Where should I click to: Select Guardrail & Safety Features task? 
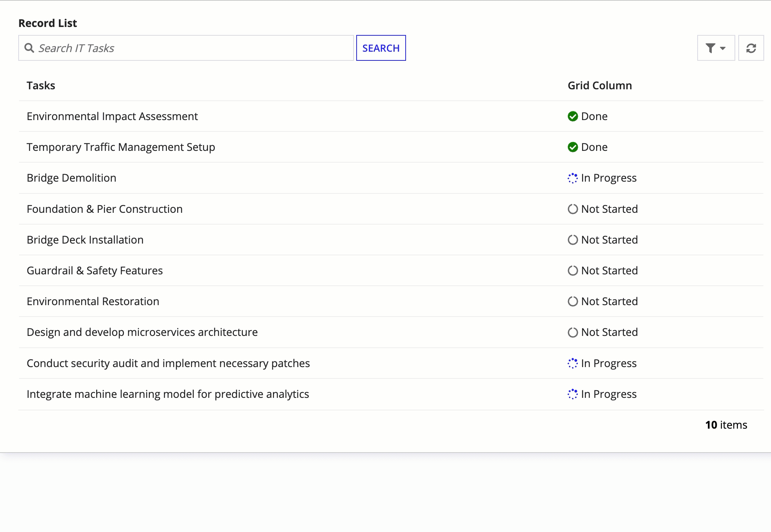tap(95, 271)
